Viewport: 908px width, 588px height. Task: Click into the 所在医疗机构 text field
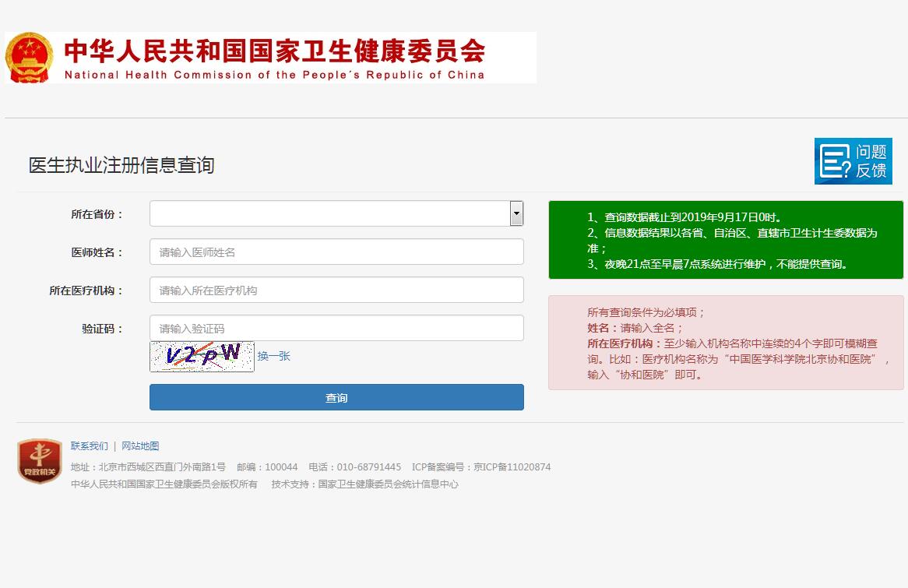click(336, 290)
